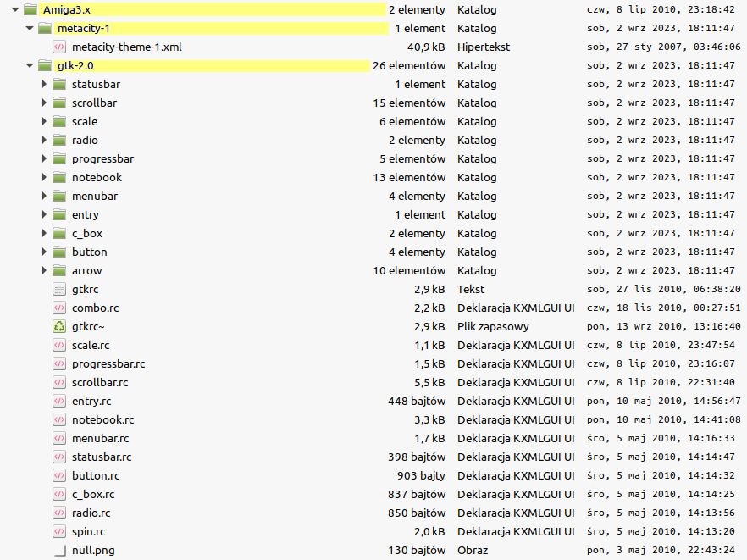Screen dimensions: 747x560
Task: Click the Amiga3.x folder icon
Action: [x=30, y=9]
